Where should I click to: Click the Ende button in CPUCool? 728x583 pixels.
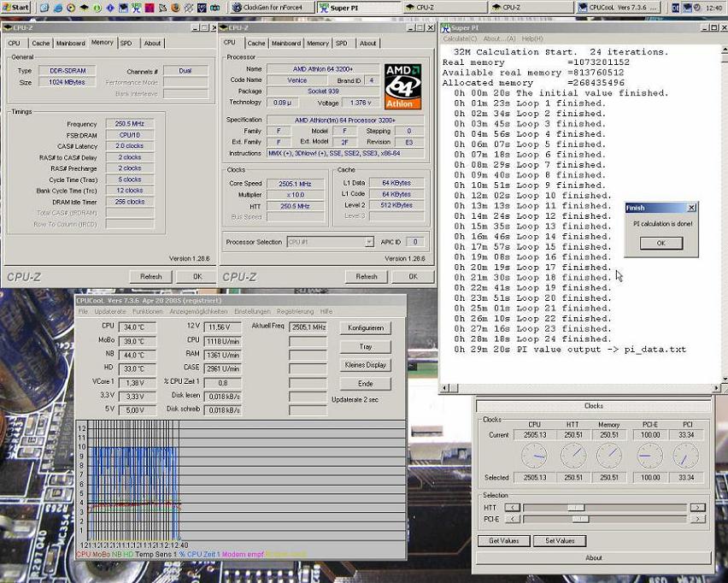coord(366,384)
